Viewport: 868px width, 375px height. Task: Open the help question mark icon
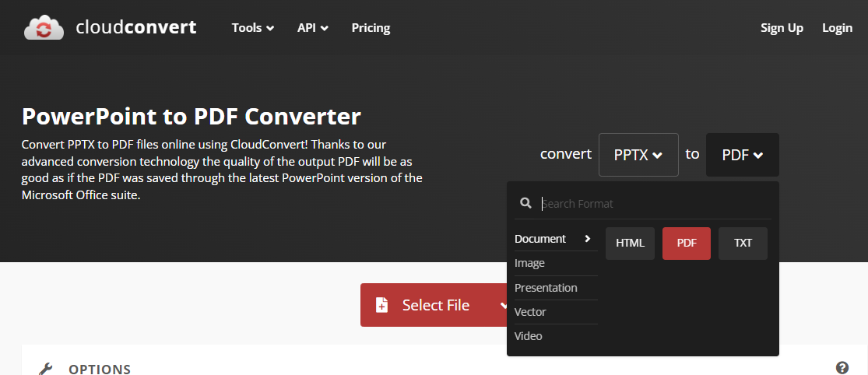(842, 368)
